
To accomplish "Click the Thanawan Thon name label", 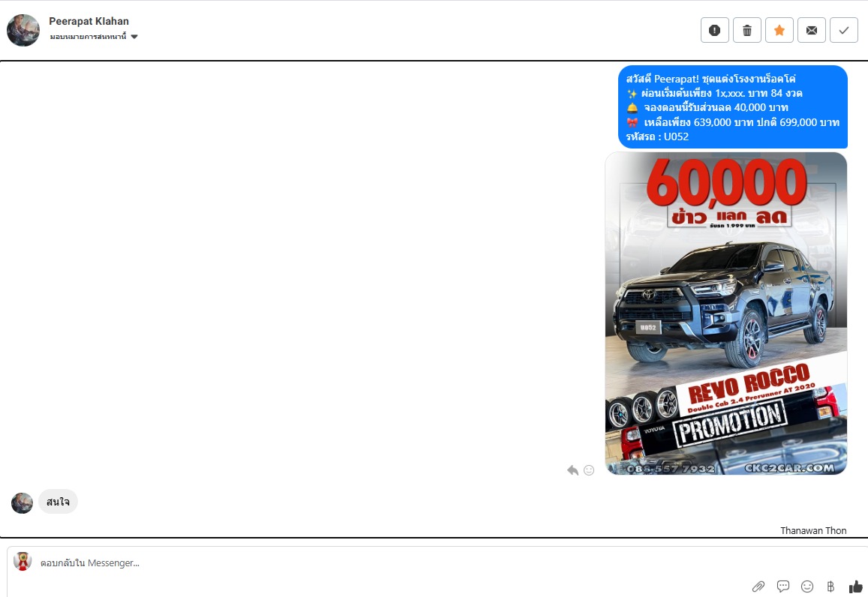I will [813, 530].
